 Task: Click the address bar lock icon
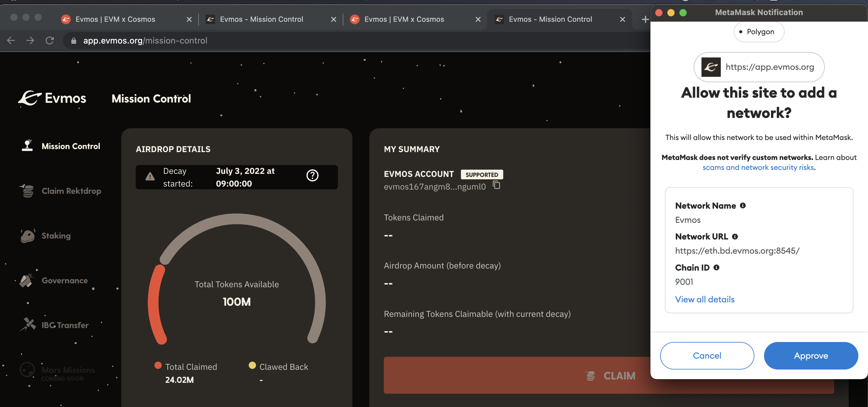point(73,41)
